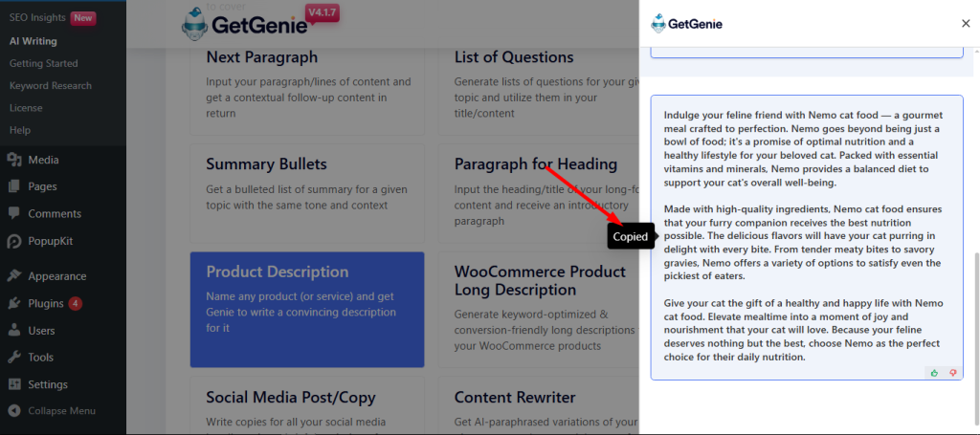
Task: Click the GetGenie logo in the side panel
Action: click(x=687, y=24)
